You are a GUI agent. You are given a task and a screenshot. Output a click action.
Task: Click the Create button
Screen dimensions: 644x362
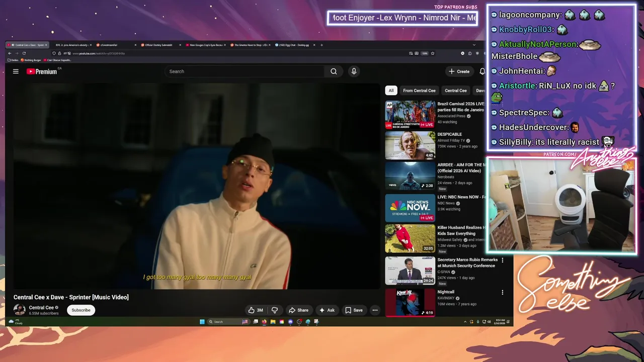(459, 71)
